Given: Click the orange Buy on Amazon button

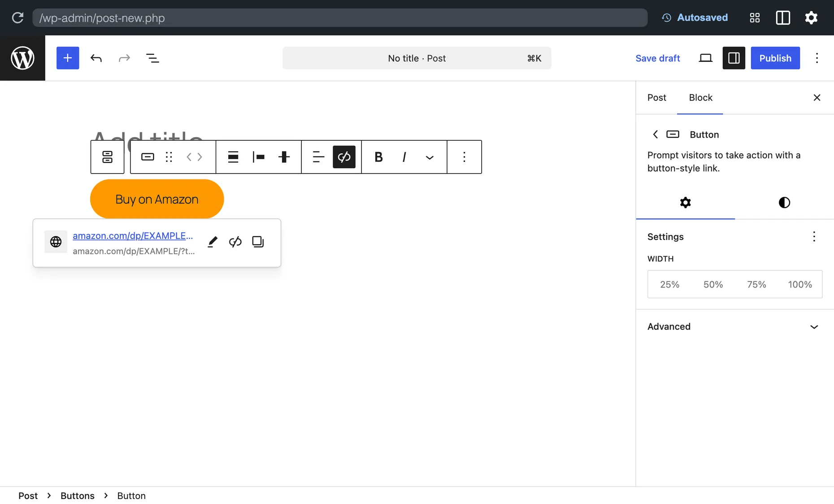Looking at the screenshot, I should (157, 199).
